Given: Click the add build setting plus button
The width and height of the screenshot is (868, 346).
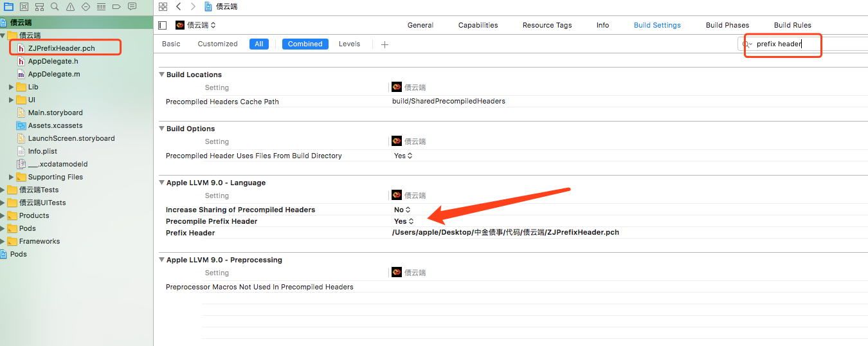Looking at the screenshot, I should point(384,44).
